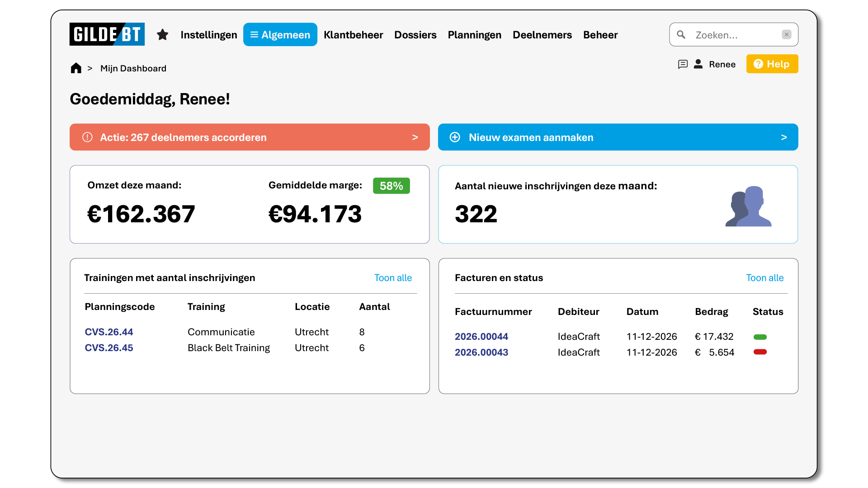The height and width of the screenshot is (488, 868).
Task: Expand arrow on Nieuw examen banner
Action: click(x=784, y=137)
